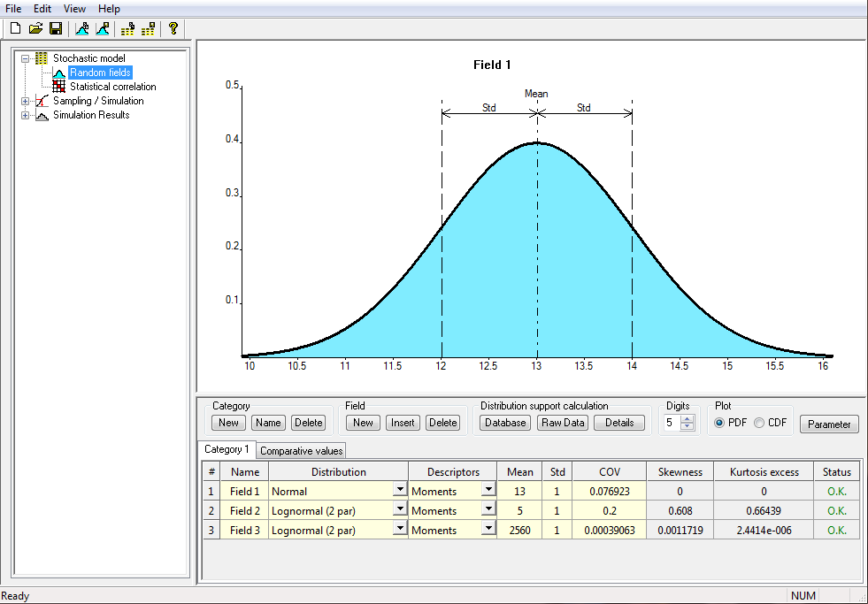Image resolution: width=868 pixels, height=604 pixels.
Task: Collapse the Stochastic model tree node
Action: pos(26,58)
